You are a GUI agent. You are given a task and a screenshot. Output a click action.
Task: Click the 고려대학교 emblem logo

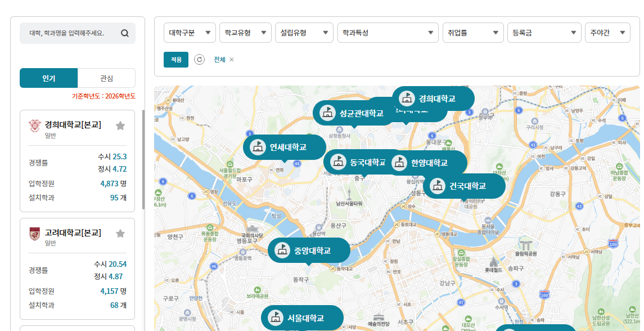(35, 234)
